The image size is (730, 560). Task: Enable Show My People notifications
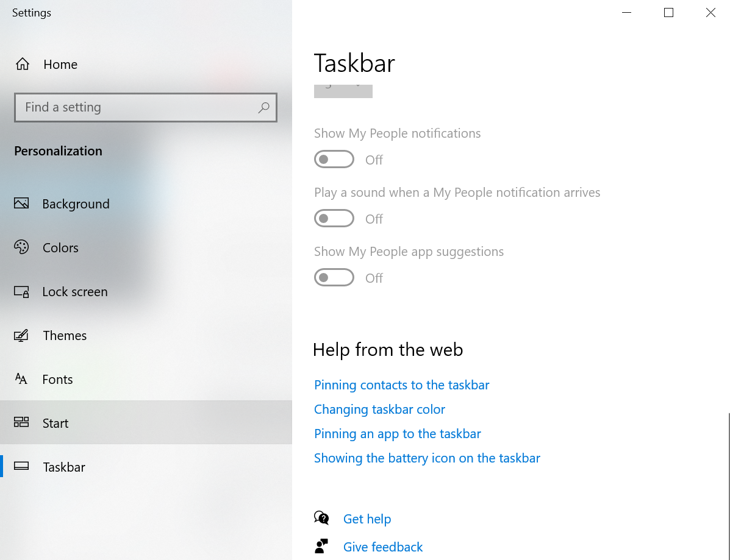click(334, 159)
